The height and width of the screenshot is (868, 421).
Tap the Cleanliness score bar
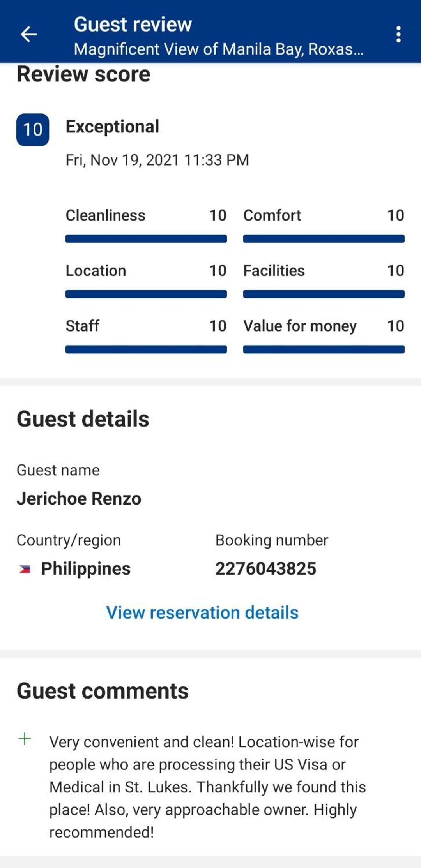[146, 239]
